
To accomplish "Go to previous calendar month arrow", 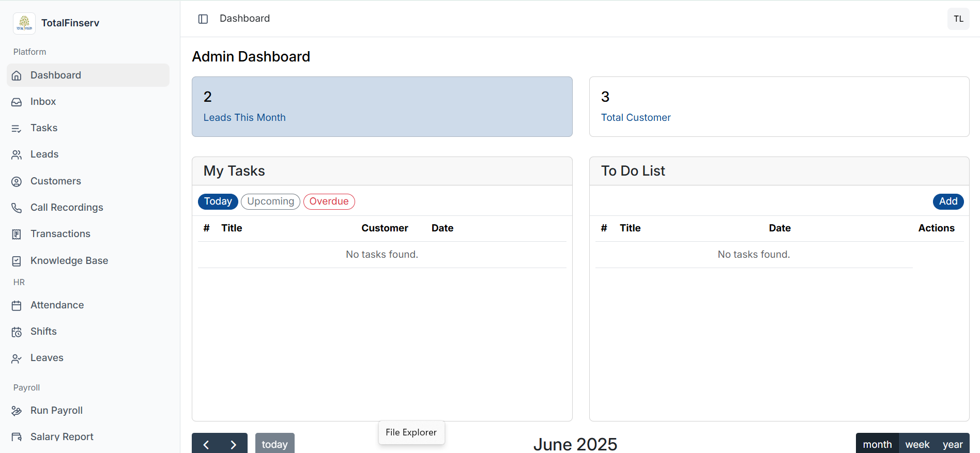I will (x=206, y=444).
